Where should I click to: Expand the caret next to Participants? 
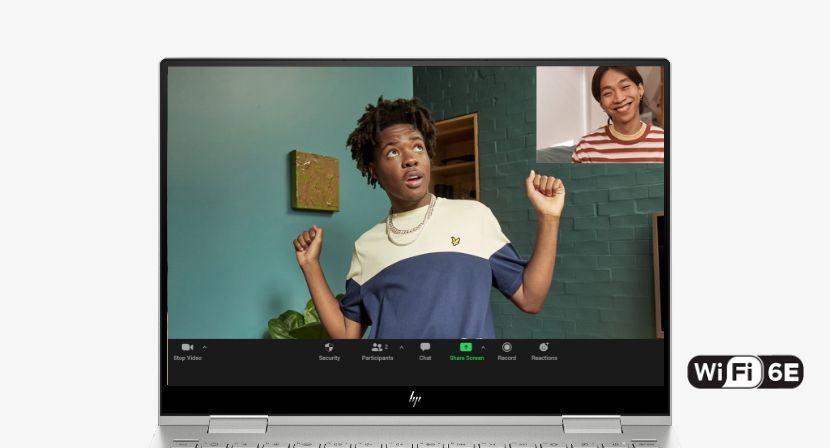click(x=401, y=347)
